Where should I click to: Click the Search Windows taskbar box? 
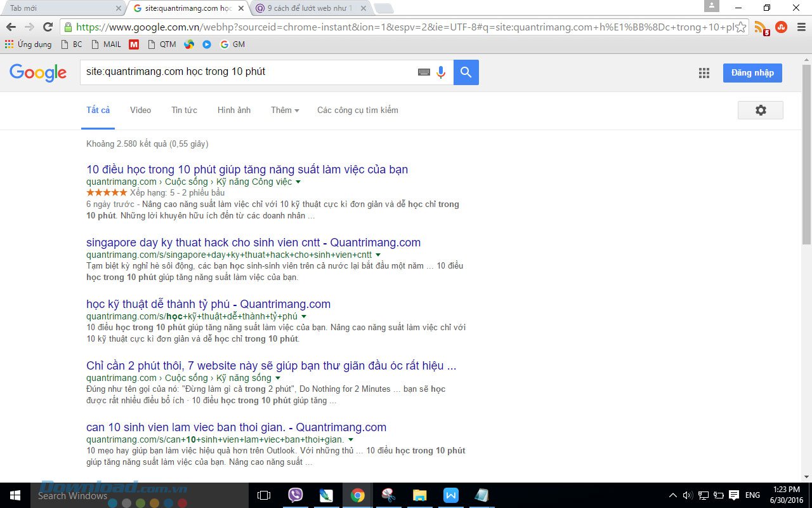(x=140, y=495)
